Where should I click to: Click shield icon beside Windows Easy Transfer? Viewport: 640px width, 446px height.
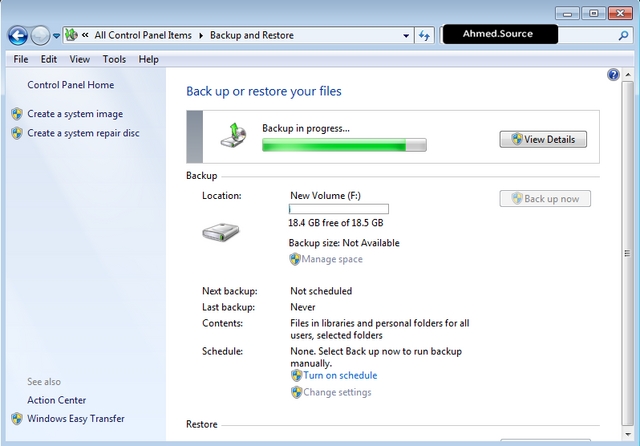[x=17, y=419]
